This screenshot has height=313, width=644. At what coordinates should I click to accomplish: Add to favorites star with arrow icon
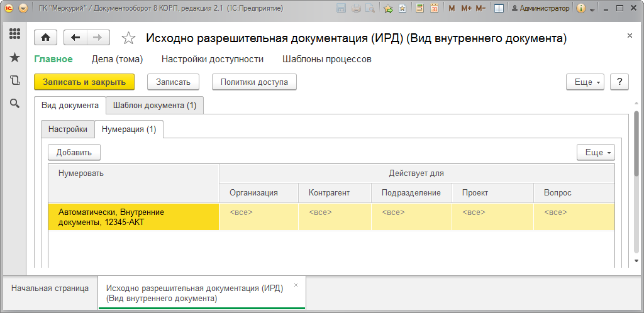388,8
